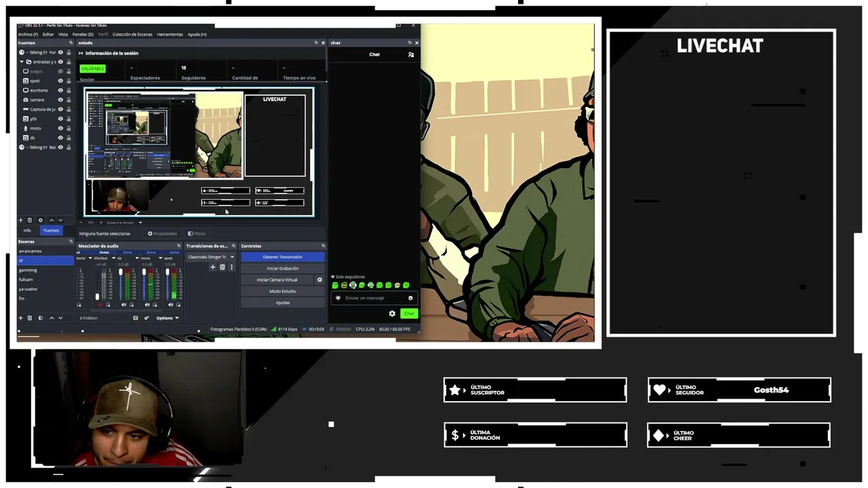Start virtual camera with Iniciar Cámara Virtual
Screen dimensions: 868x488
[277, 280]
